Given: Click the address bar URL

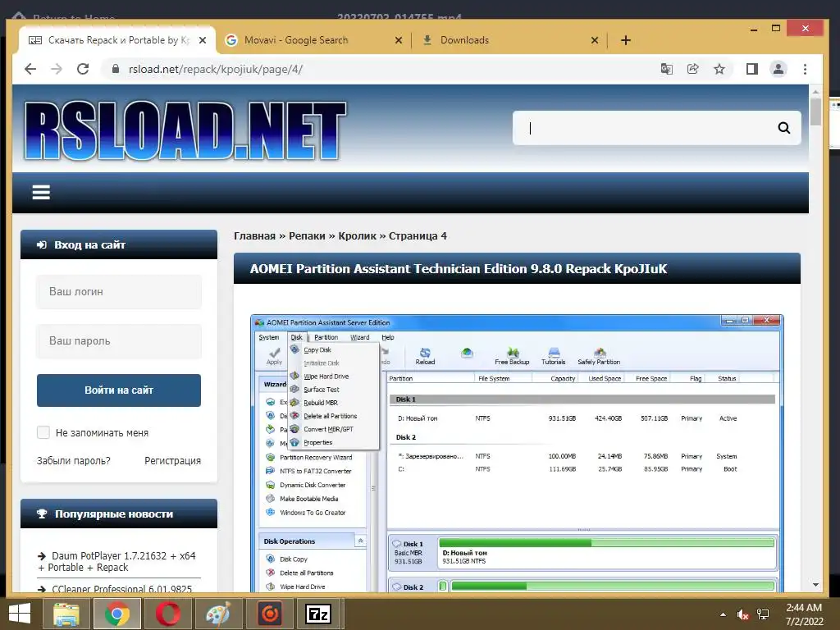Looking at the screenshot, I should pos(216,69).
